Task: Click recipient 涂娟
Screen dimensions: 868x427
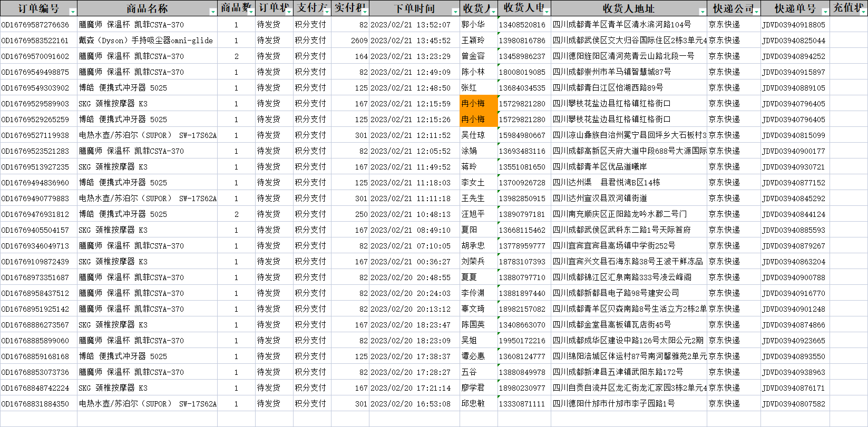Action: [479, 151]
